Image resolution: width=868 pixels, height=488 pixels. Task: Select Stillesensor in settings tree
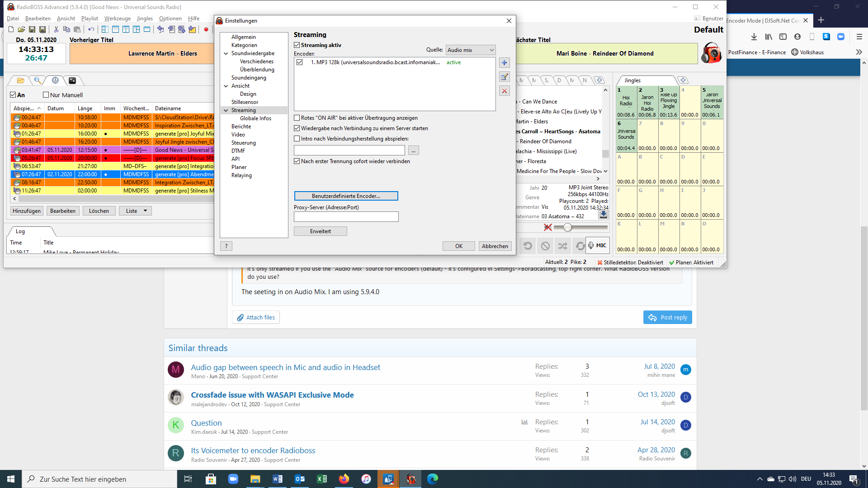pyautogui.click(x=245, y=102)
